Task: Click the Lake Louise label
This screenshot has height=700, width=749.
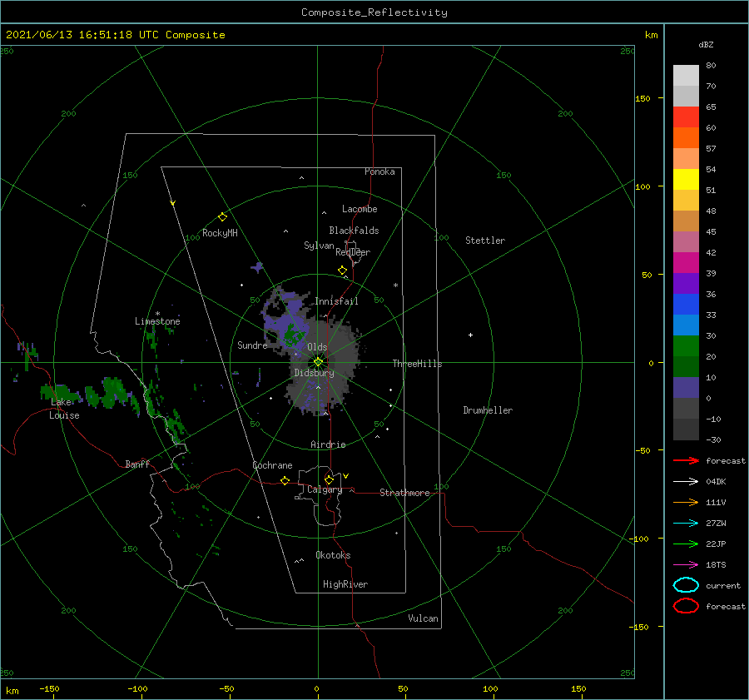Action: tap(64, 409)
